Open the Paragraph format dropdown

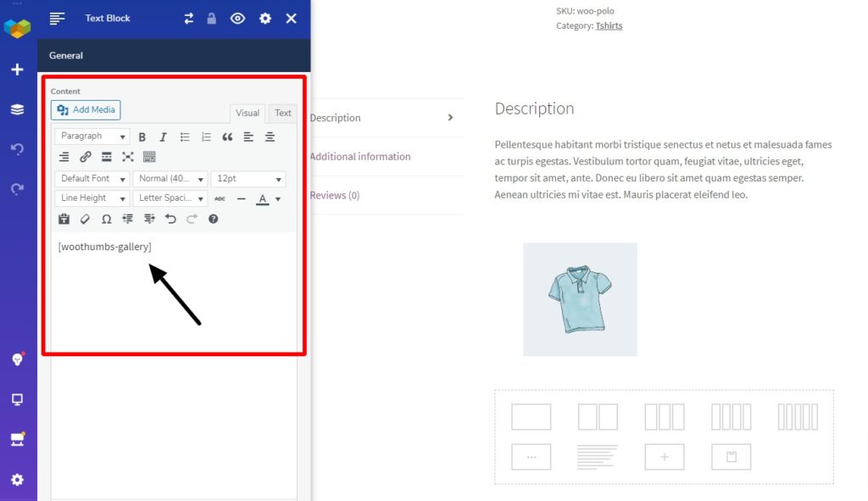[92, 136]
